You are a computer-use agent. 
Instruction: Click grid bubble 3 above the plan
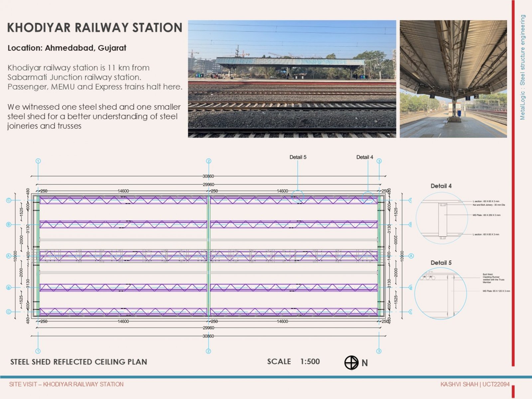coord(379,161)
